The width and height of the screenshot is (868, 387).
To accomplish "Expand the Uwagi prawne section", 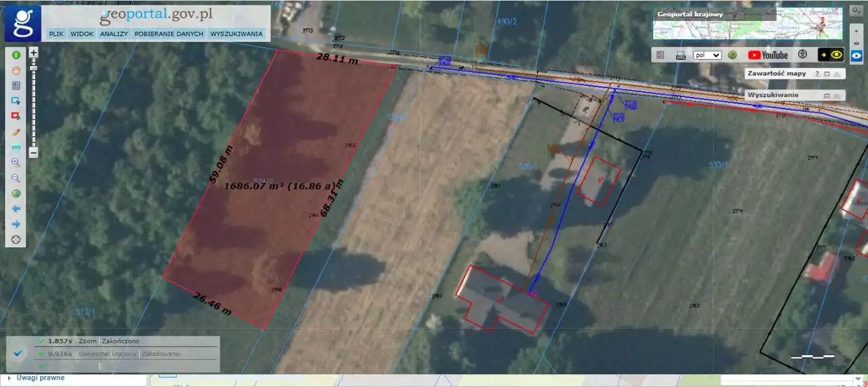I will click(x=39, y=378).
